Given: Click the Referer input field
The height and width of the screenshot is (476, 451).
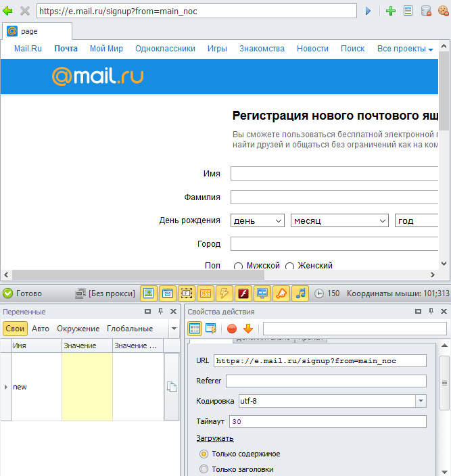Looking at the screenshot, I should [x=327, y=381].
